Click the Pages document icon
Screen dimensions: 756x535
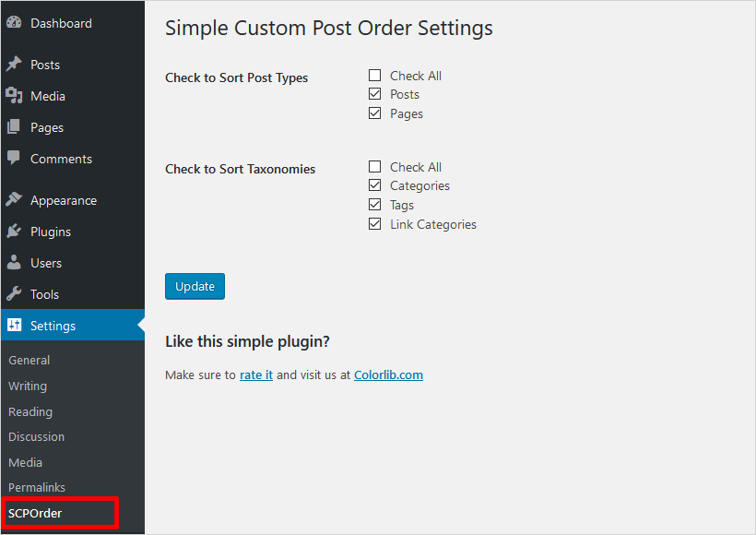[x=14, y=127]
